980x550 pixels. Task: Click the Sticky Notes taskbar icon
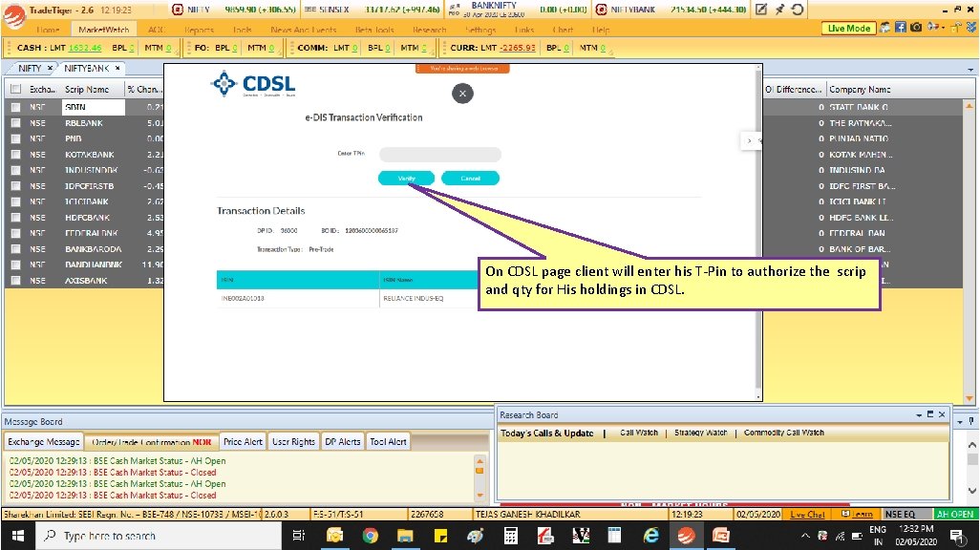tap(440, 536)
